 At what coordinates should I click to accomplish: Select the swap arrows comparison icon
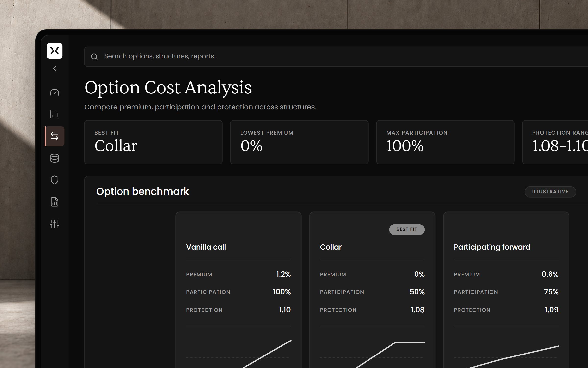point(54,136)
